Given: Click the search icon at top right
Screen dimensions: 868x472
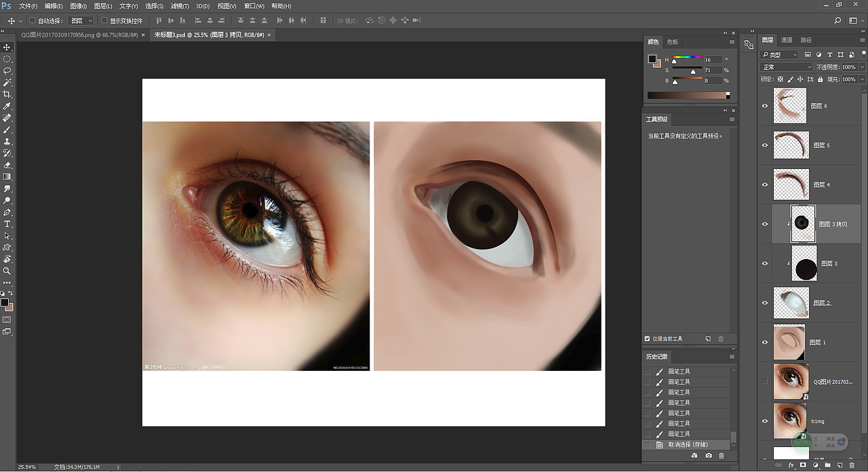Looking at the screenshot, I should [x=838, y=21].
